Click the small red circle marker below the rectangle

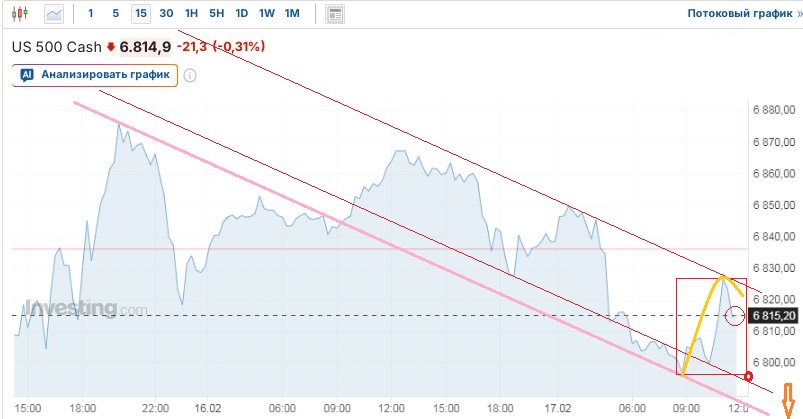pyautogui.click(x=749, y=377)
